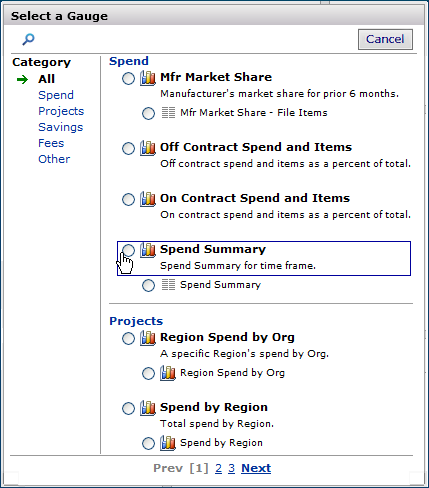Click the chart icon beside Mfr Market Share

coord(148,78)
